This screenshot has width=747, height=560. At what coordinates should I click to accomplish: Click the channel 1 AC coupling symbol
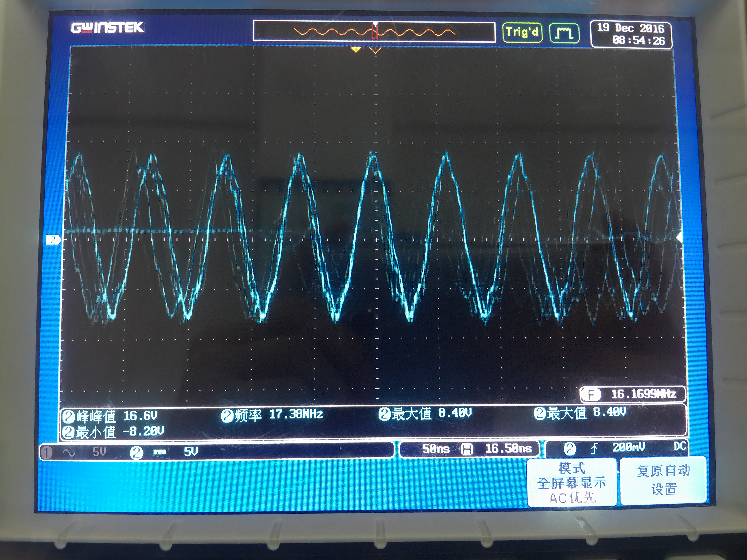pyautogui.click(x=69, y=452)
